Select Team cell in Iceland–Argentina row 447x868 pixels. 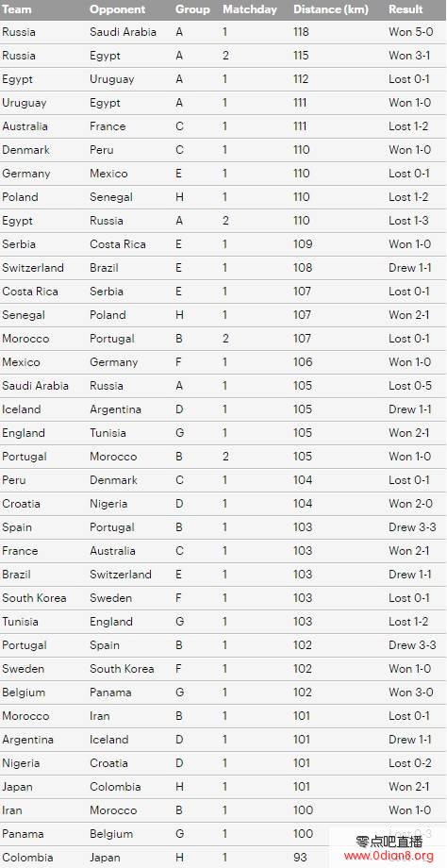pyautogui.click(x=21, y=409)
